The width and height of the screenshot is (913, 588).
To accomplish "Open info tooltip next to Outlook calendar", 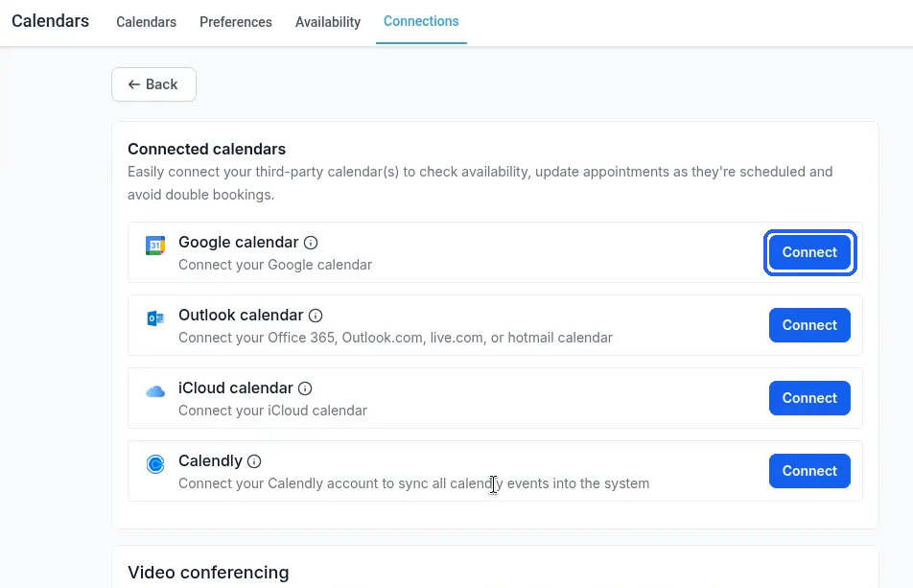I will tap(316, 316).
